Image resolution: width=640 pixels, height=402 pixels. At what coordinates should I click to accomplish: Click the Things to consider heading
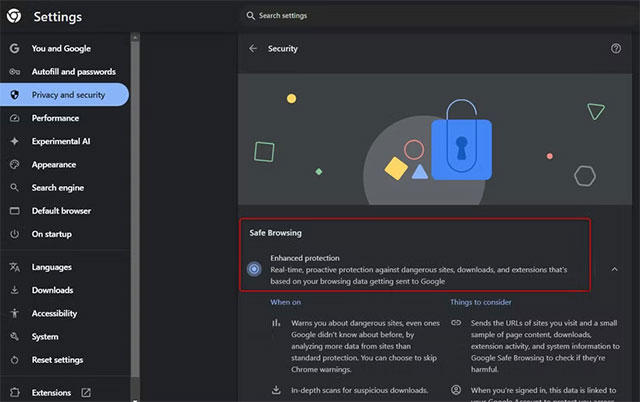480,302
